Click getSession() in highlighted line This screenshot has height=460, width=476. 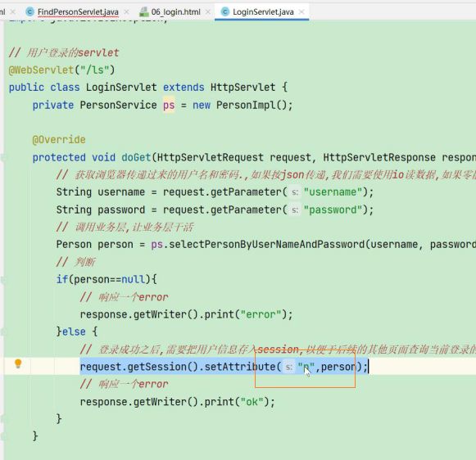tap(163, 367)
